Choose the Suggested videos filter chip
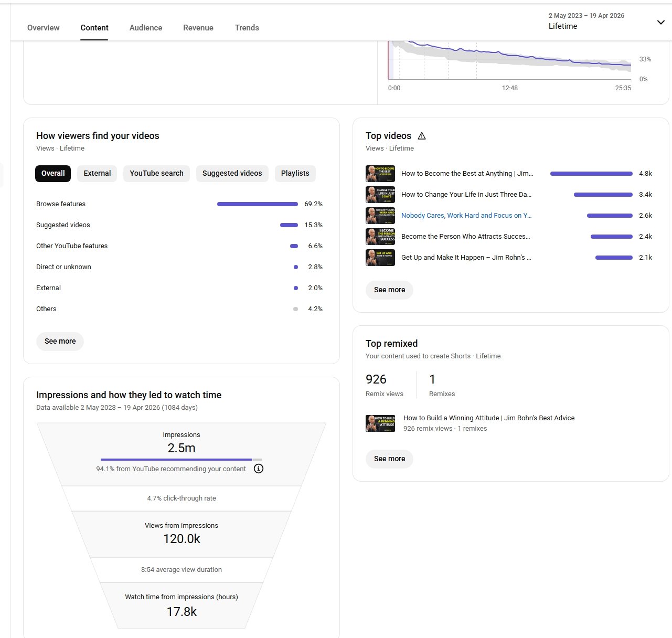The height and width of the screenshot is (638, 672). [232, 173]
